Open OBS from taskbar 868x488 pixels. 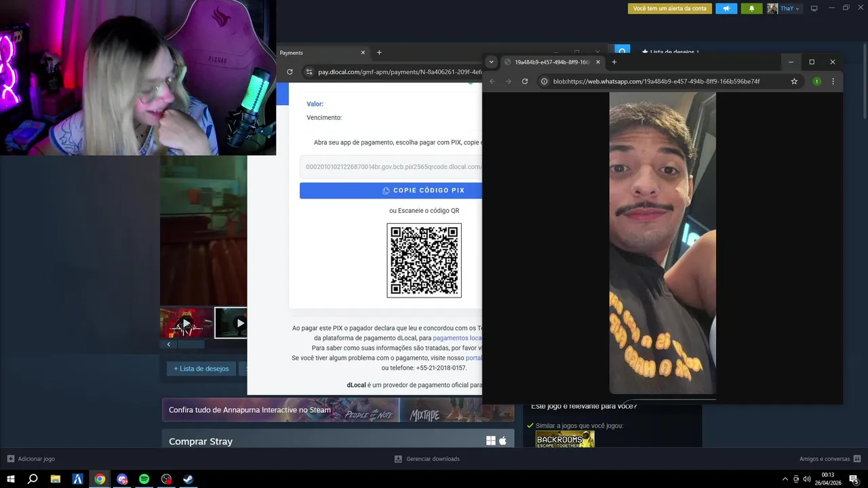click(166, 479)
